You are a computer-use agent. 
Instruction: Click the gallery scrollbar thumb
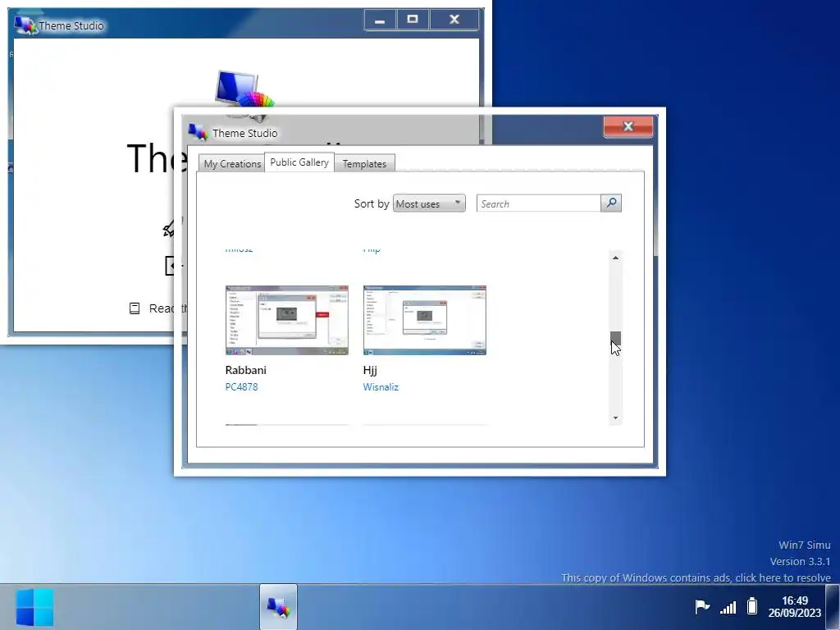click(x=615, y=339)
